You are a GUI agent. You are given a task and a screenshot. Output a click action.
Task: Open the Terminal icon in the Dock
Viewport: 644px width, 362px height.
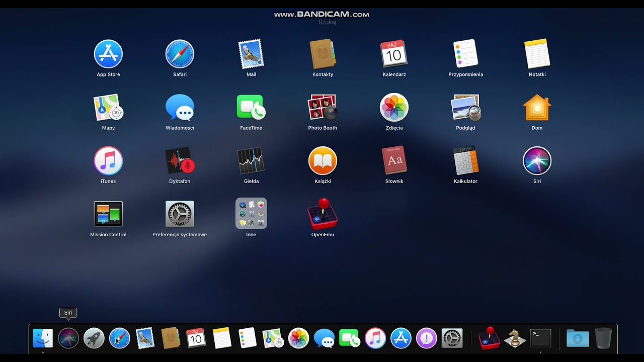coord(540,338)
